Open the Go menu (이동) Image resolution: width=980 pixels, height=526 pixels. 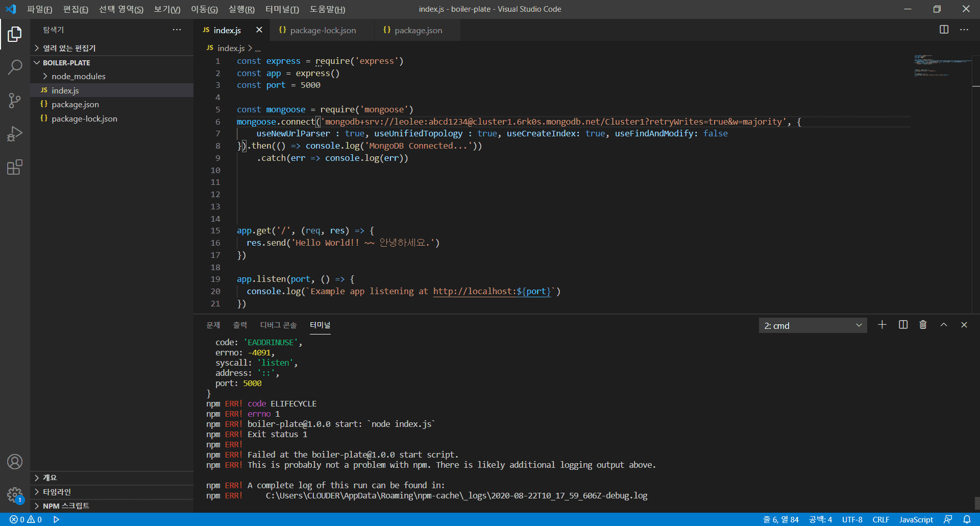[204, 9]
